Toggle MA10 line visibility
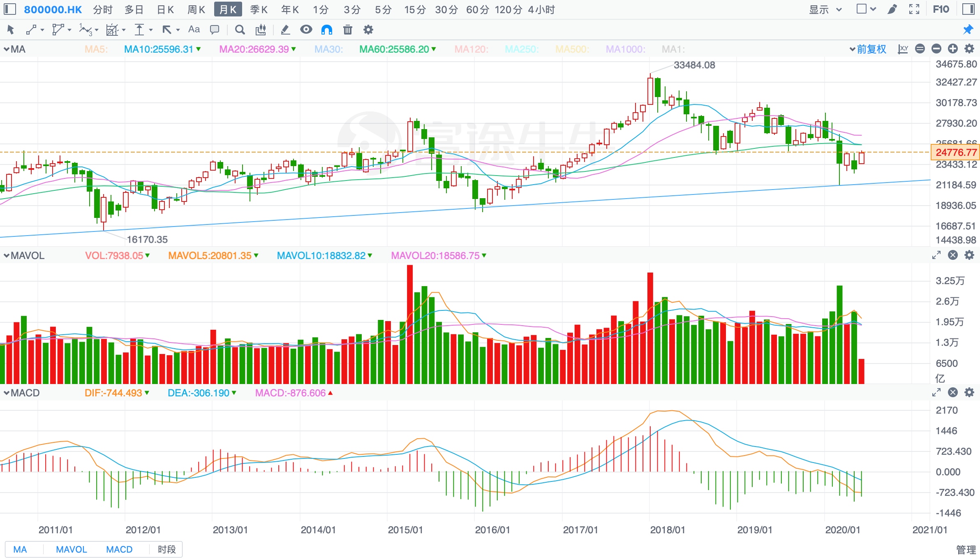 [162, 49]
